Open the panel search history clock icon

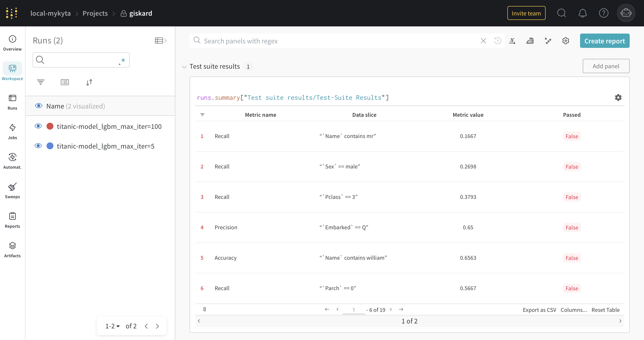498,41
